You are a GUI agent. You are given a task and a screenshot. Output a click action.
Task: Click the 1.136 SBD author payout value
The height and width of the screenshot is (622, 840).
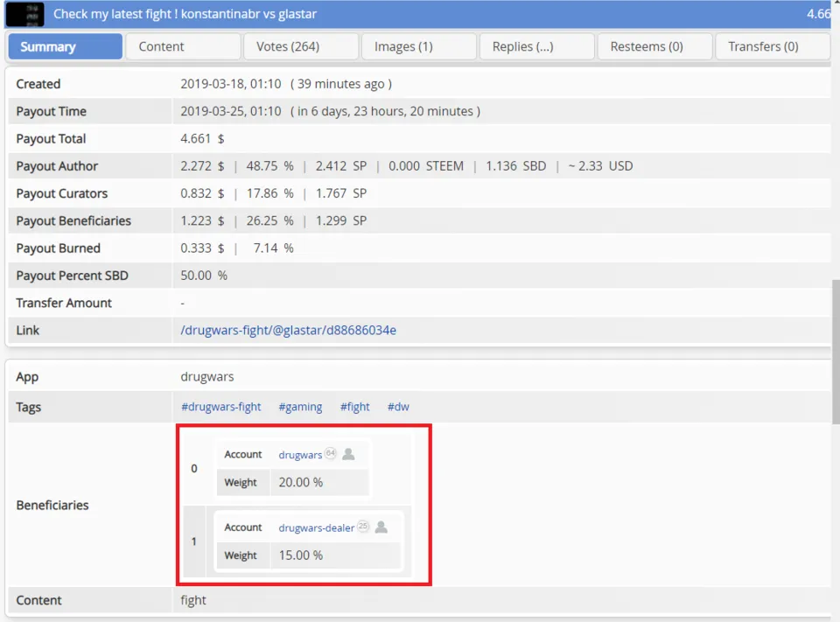coord(516,166)
